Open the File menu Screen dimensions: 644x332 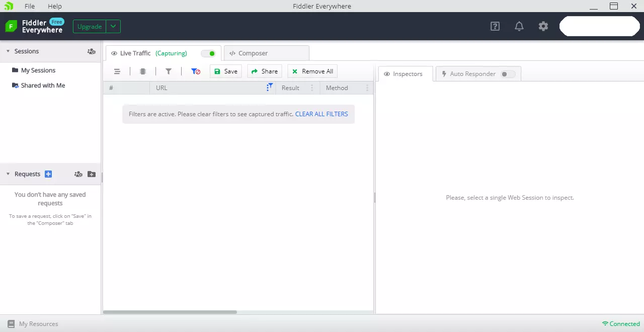[30, 6]
